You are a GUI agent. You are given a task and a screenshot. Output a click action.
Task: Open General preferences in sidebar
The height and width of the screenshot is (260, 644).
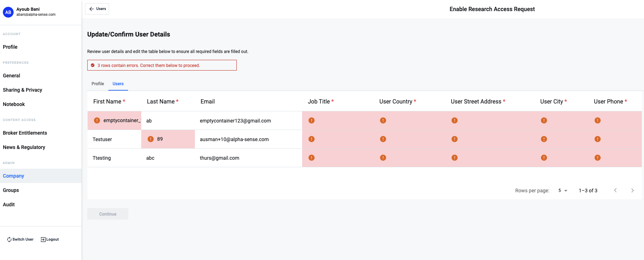coord(41,76)
